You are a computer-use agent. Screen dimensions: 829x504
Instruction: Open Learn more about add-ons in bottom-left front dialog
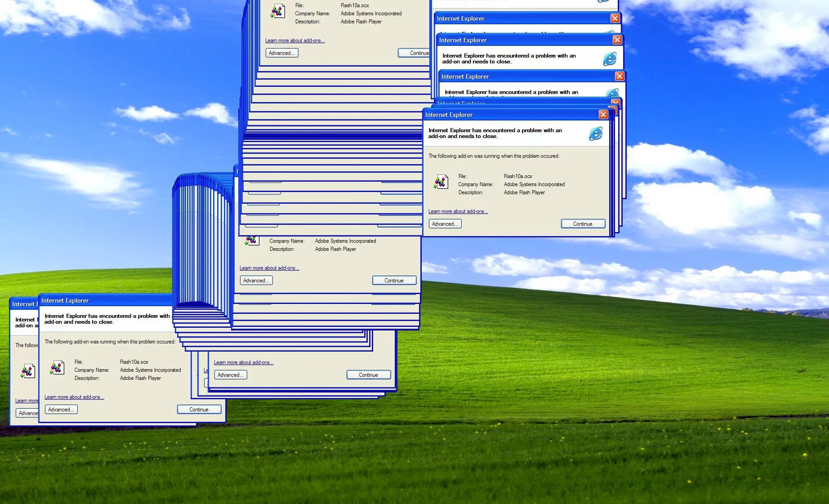point(74,397)
